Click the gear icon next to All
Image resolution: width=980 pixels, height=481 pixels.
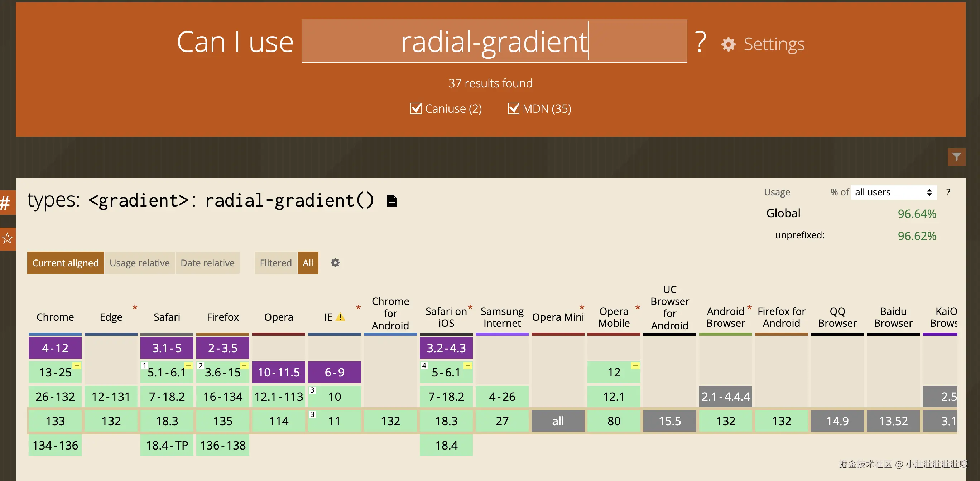(335, 263)
